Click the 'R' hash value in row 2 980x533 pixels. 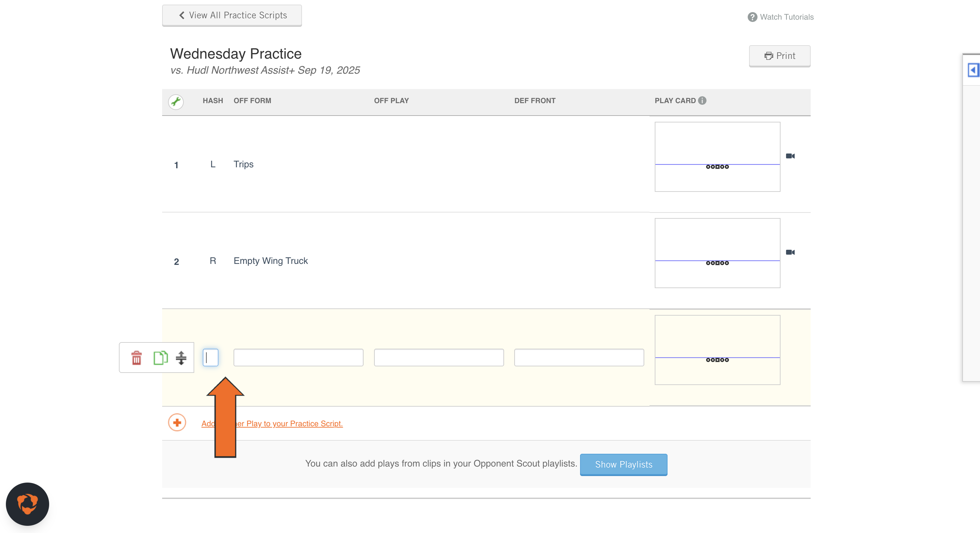(x=213, y=261)
